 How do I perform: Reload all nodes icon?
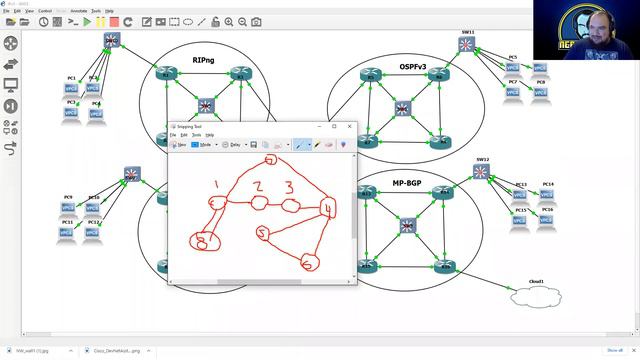click(128, 22)
